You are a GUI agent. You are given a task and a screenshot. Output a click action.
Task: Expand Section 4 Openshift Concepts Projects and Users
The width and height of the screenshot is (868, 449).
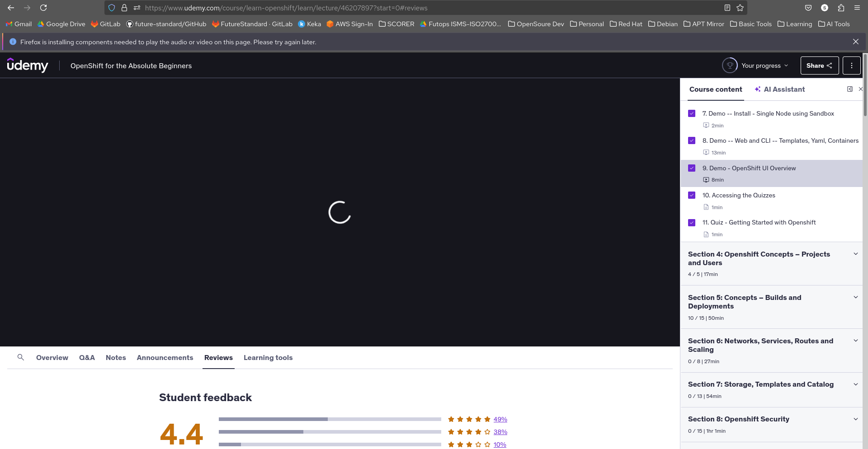point(772,263)
